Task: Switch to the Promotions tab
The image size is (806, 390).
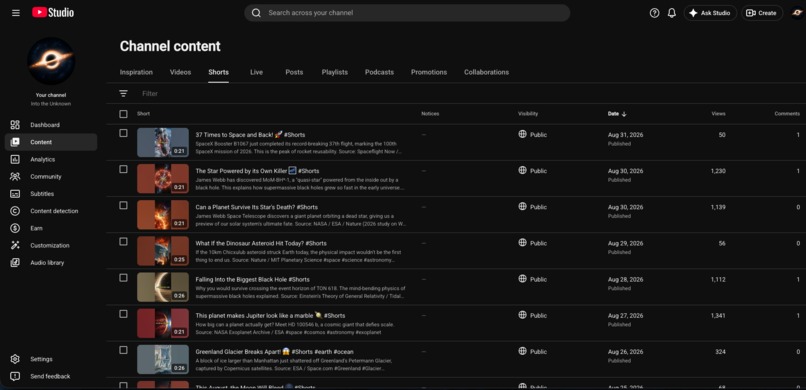Action: coord(429,72)
